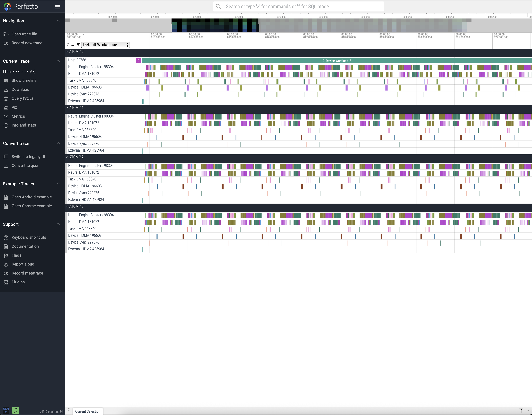The width and height of the screenshot is (532, 415).
Task: Click the WSM 0 status indicator
Action: [x=6, y=410]
